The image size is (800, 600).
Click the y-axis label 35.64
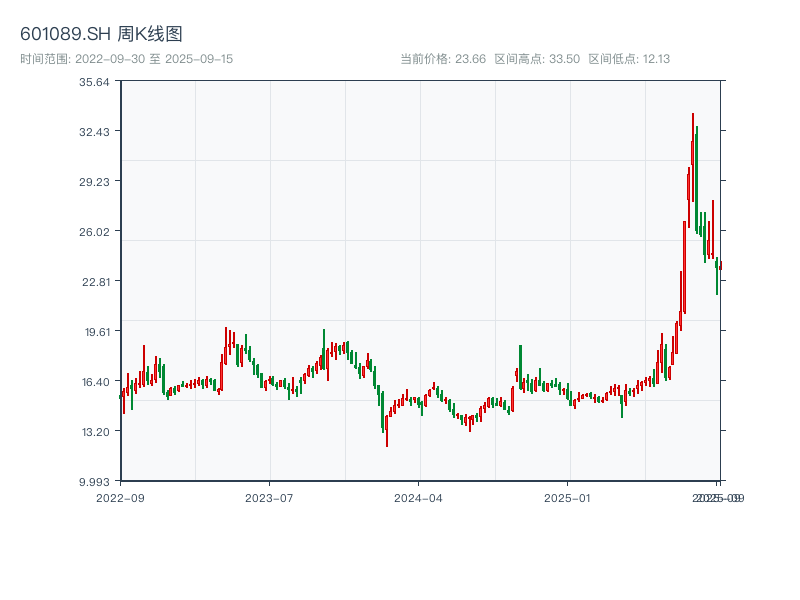[94, 82]
